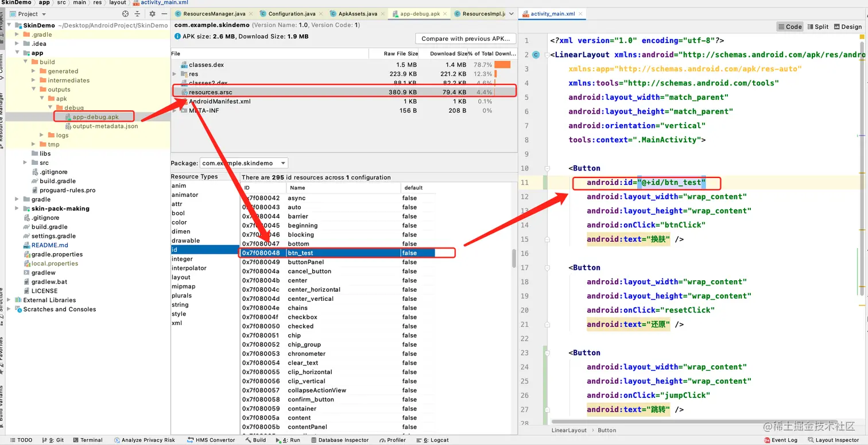
Task: Open the Logcat tool window
Action: pos(432,440)
